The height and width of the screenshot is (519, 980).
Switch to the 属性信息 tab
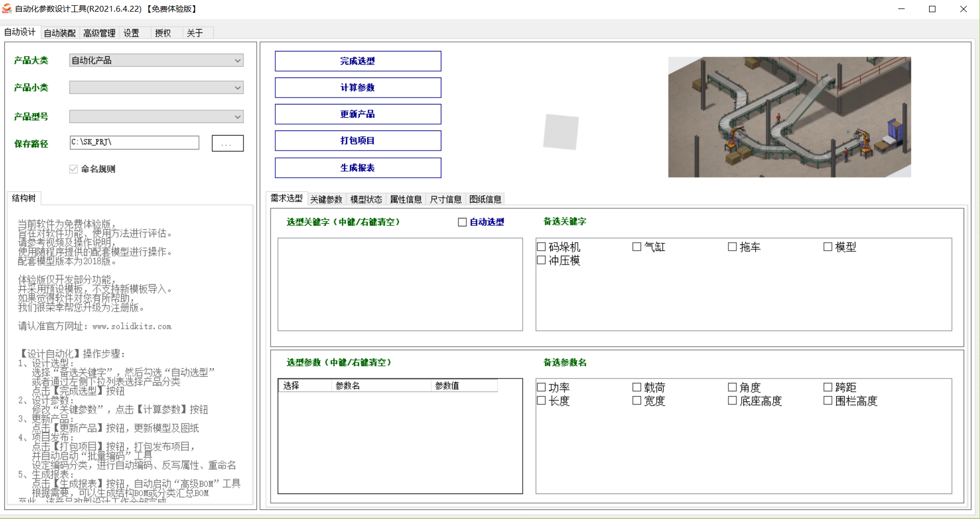[406, 199]
